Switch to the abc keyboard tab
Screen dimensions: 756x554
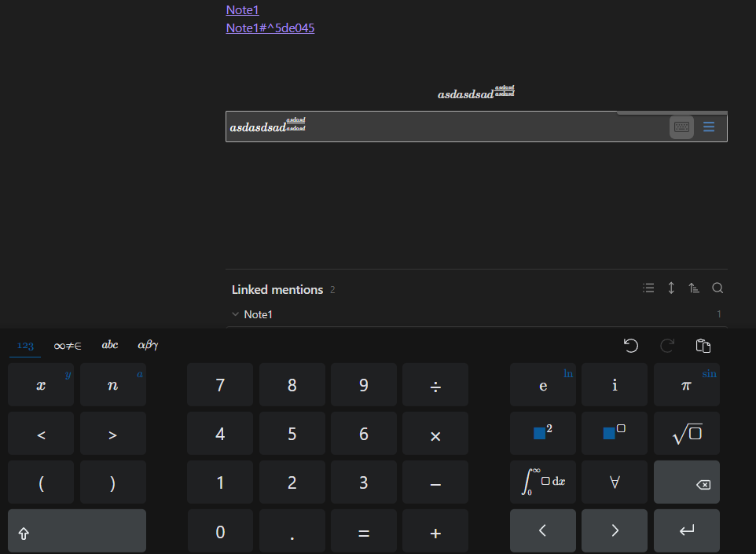click(x=110, y=345)
